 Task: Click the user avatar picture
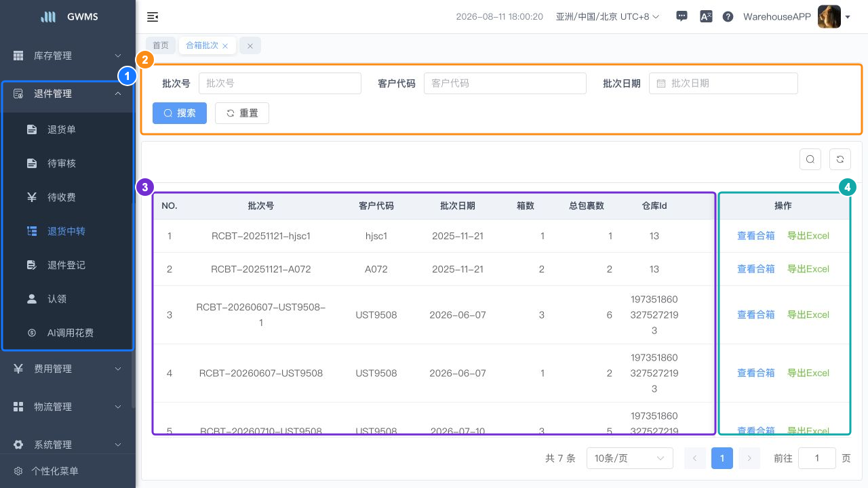point(829,17)
